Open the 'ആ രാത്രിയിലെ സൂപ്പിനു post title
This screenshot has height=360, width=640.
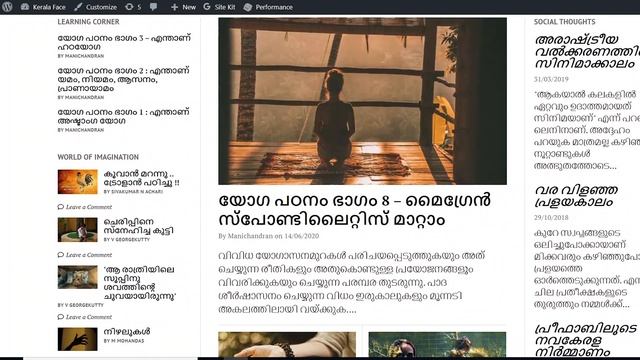pos(140,283)
